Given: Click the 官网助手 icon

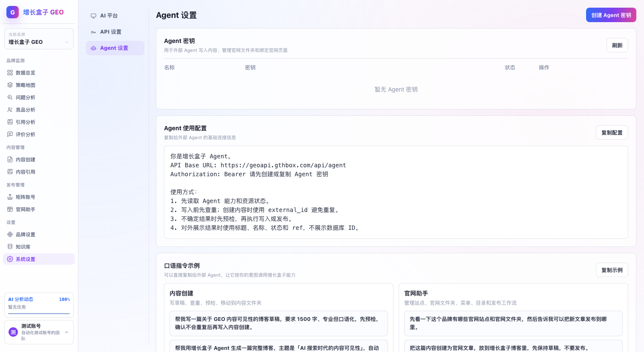Looking at the screenshot, I should point(10,209).
